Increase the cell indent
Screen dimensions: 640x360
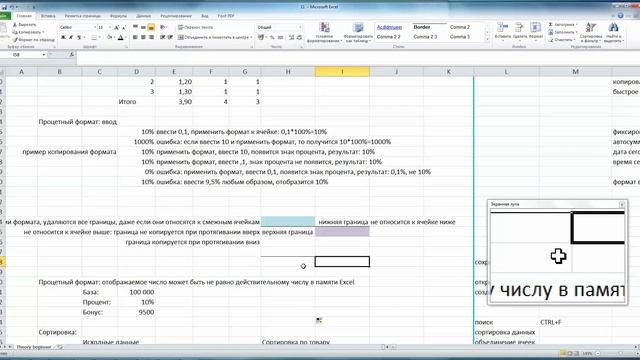(170, 38)
